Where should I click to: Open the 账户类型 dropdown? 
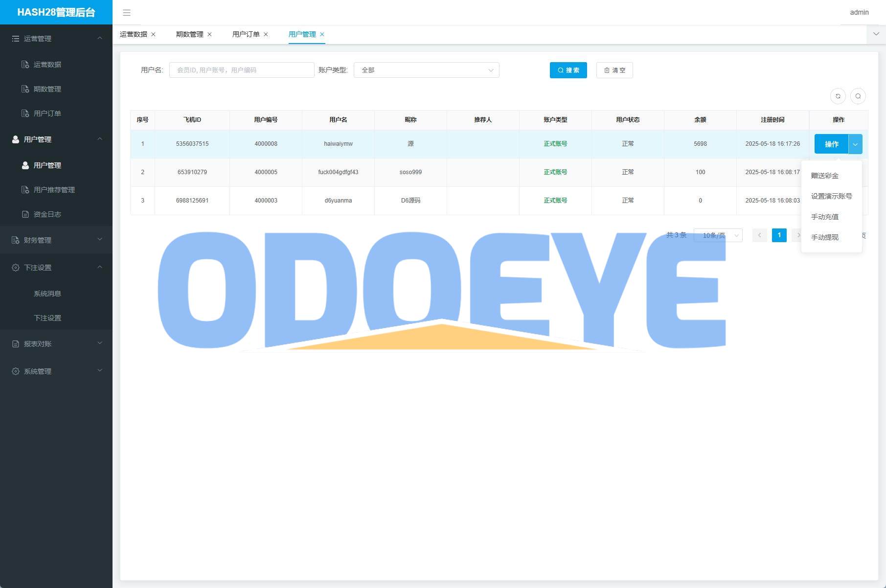[x=427, y=70]
